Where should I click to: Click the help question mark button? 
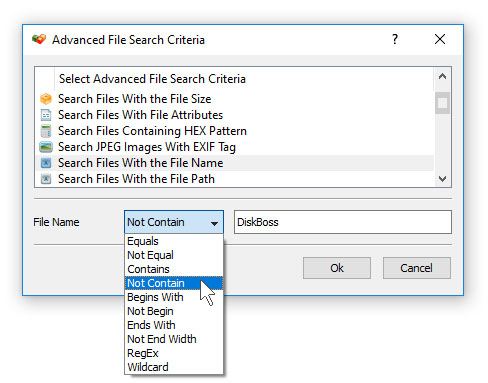[395, 39]
